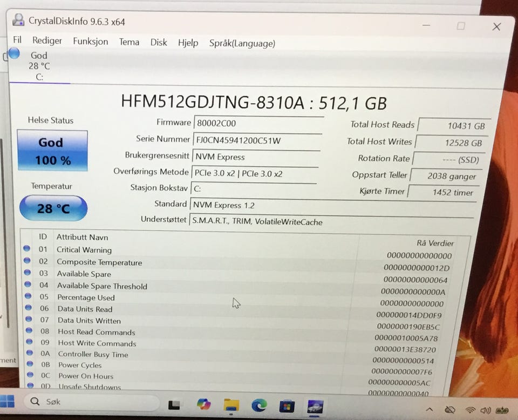This screenshot has width=518, height=420.
Task: Click the serial number field FJ0CN45941200C51W
Action: [x=257, y=140]
